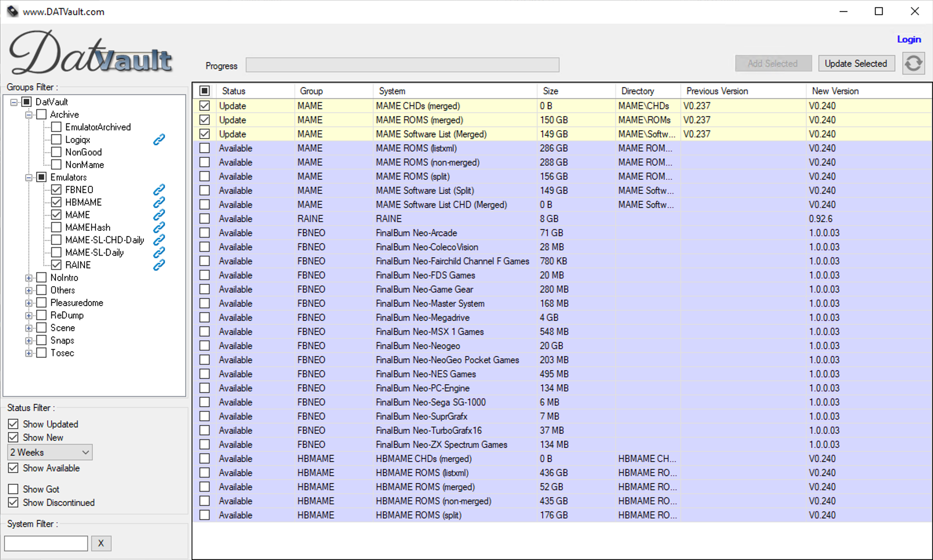Expand the ReDump tree node
This screenshot has width=933, height=560.
click(x=29, y=316)
